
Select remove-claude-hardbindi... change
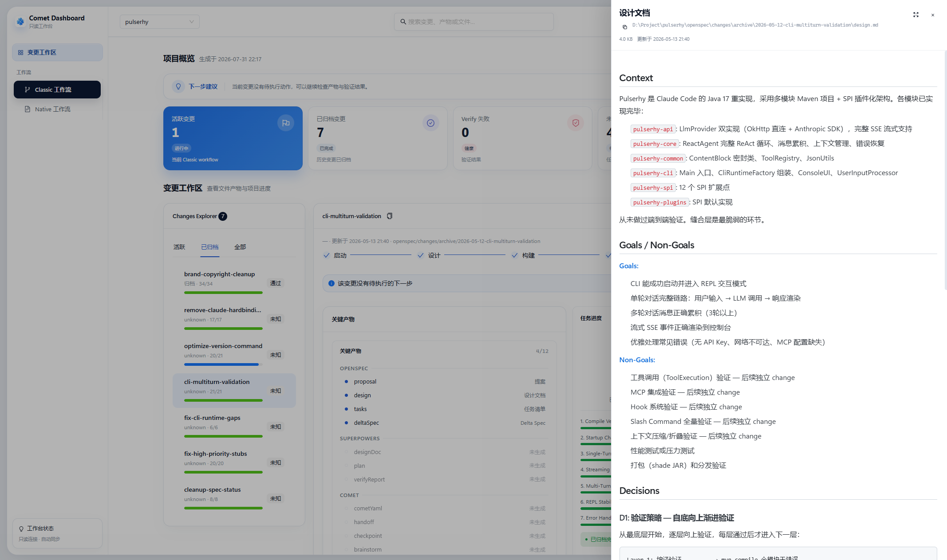pyautogui.click(x=234, y=318)
